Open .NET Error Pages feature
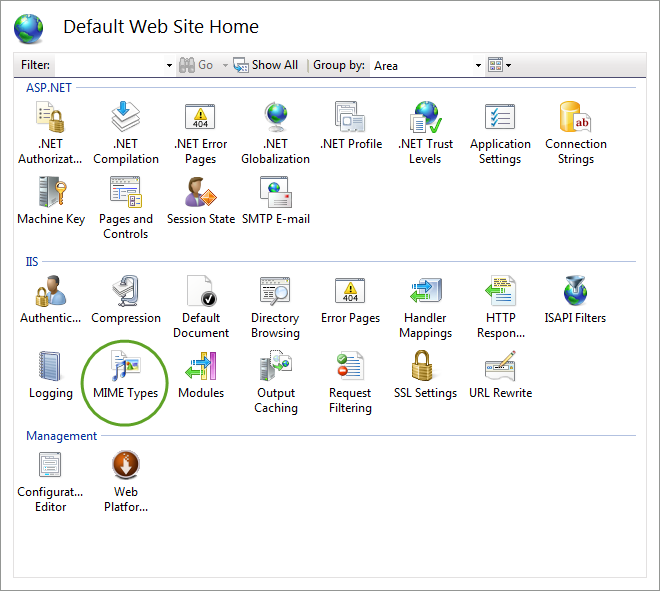 [200, 133]
